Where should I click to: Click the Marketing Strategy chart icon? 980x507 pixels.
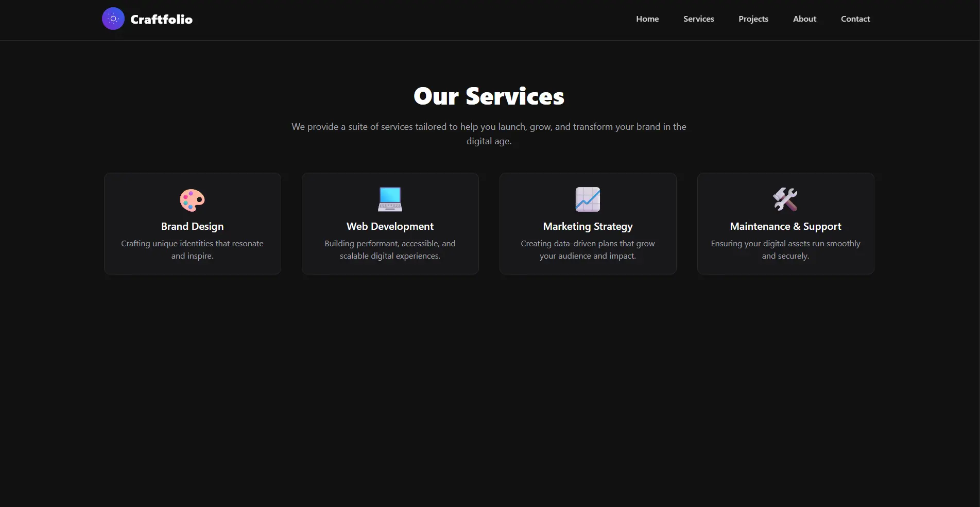click(x=588, y=199)
